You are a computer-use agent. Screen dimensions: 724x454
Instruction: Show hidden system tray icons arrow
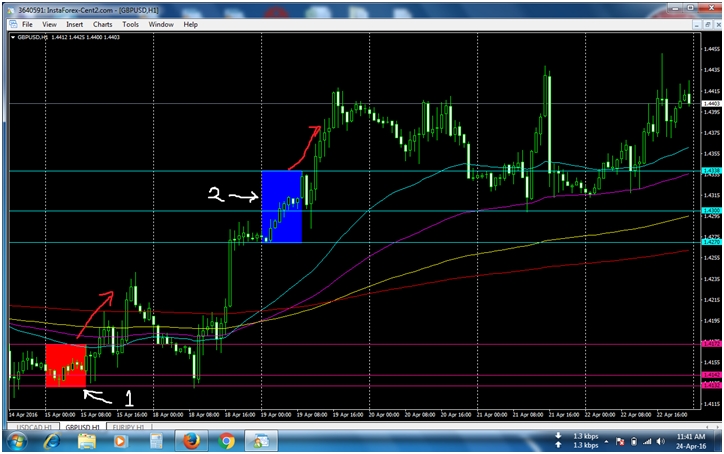click(607, 442)
